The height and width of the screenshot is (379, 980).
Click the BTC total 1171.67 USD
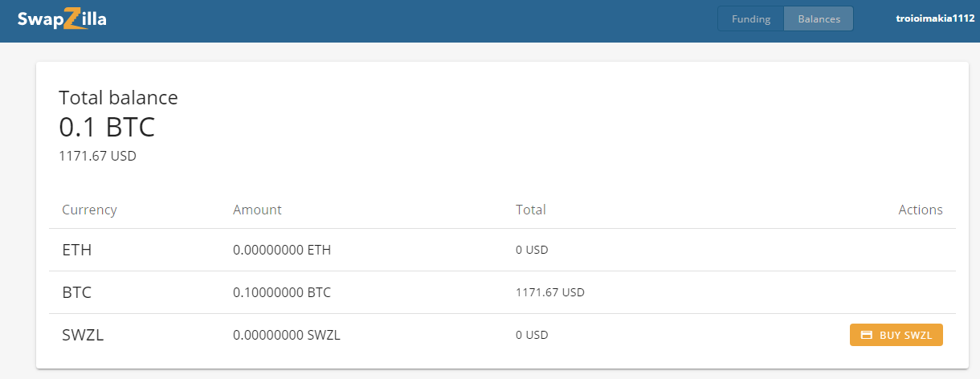point(549,292)
